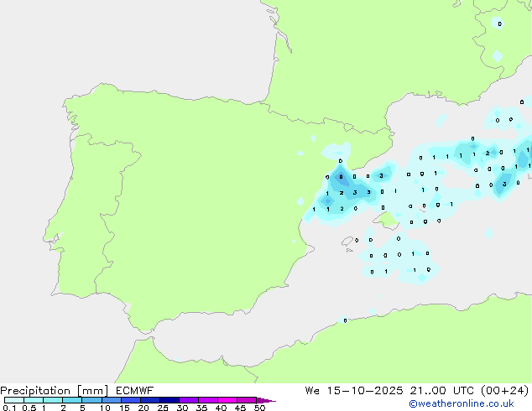Click the Ibiza island outline on the map
Viewport: 532px width, 411px height.
tap(347, 242)
